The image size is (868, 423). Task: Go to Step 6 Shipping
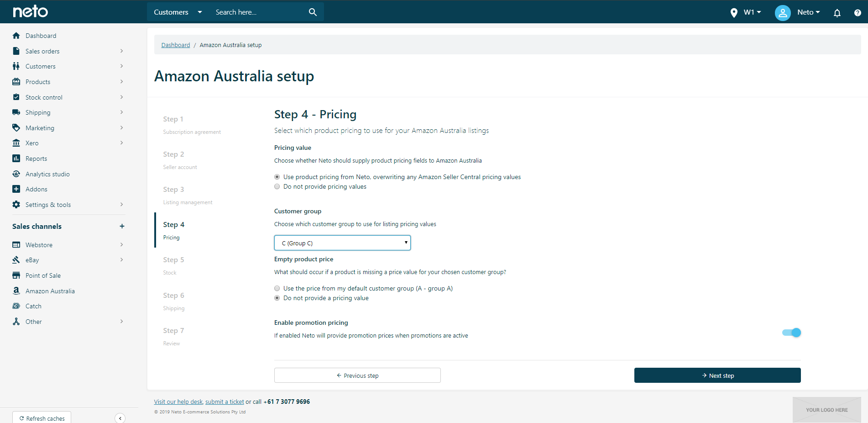click(174, 301)
